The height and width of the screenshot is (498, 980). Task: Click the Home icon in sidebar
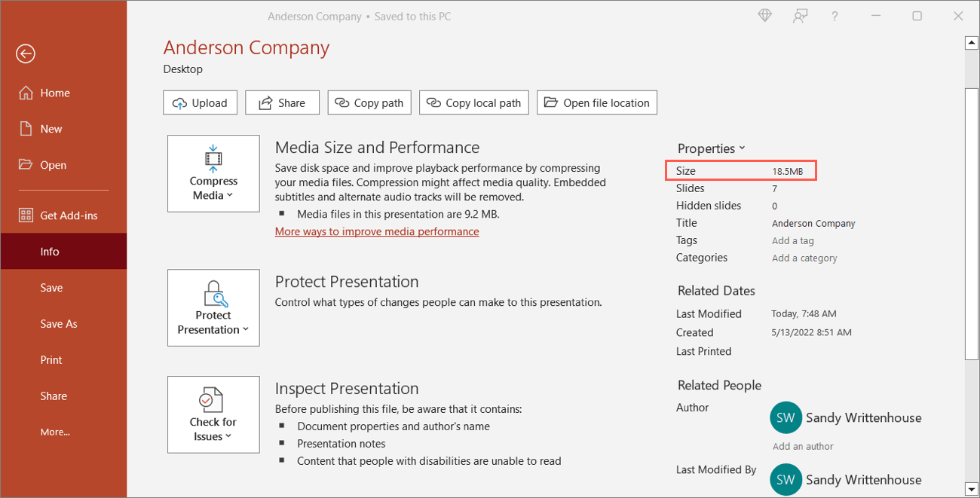(26, 93)
